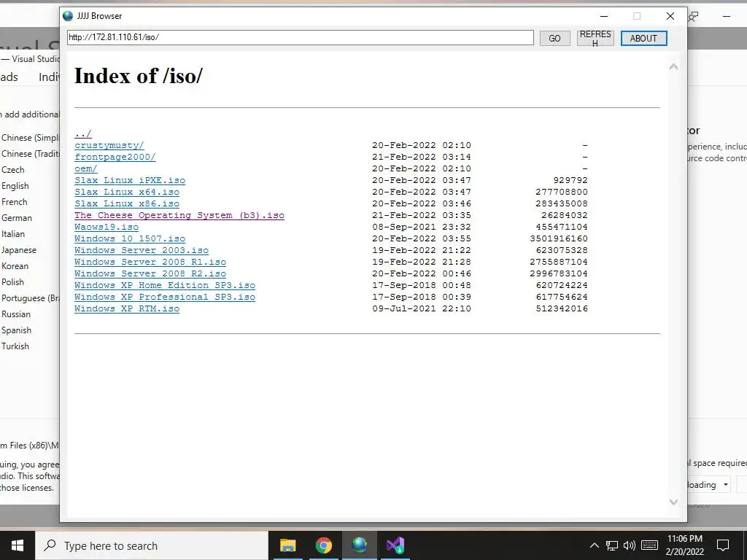Download Windows XP RTM.iso
747x560 pixels.
point(127,308)
